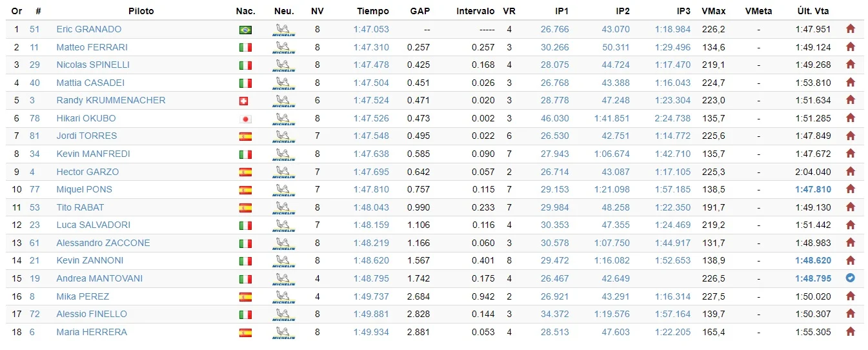This screenshot has width=868, height=350.
Task: Click the Michelin tyre logo in Eric GRANADO's row
Action: pos(284,30)
